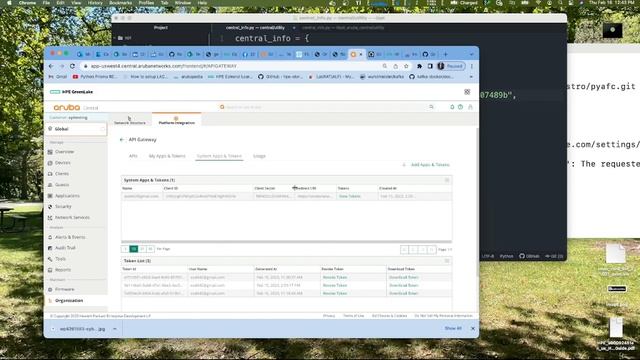640x360 pixels.
Task: Click the Chrome address bar
Action: tap(233, 66)
